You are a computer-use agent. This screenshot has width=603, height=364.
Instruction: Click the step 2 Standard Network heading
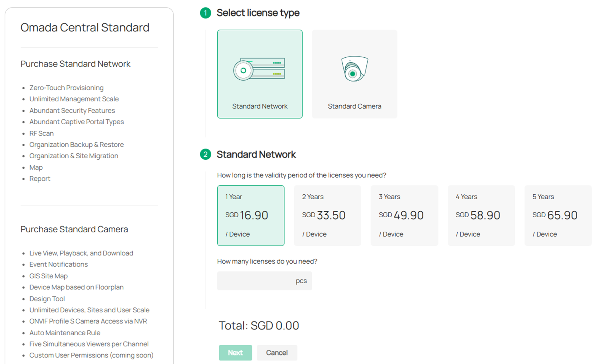click(x=256, y=154)
